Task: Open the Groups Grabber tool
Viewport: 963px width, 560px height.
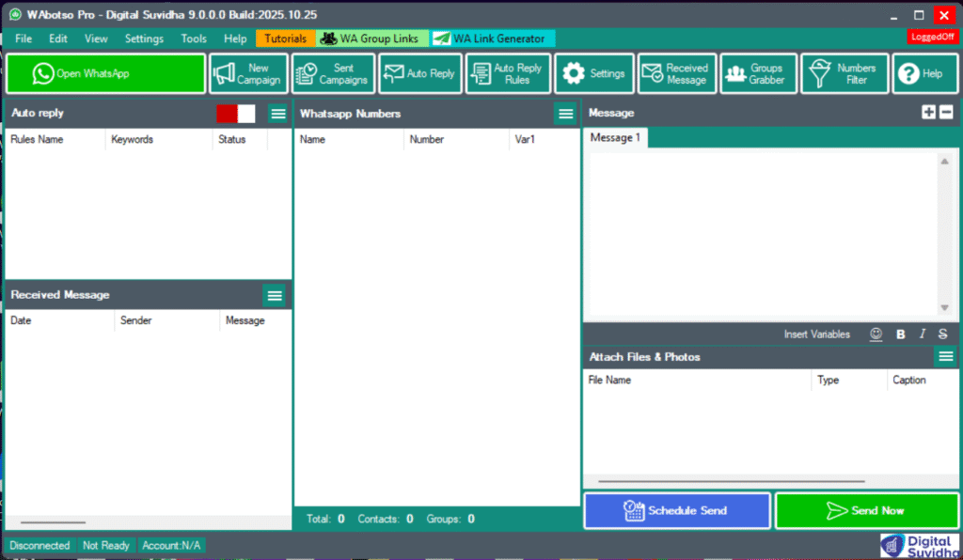Action: [758, 73]
